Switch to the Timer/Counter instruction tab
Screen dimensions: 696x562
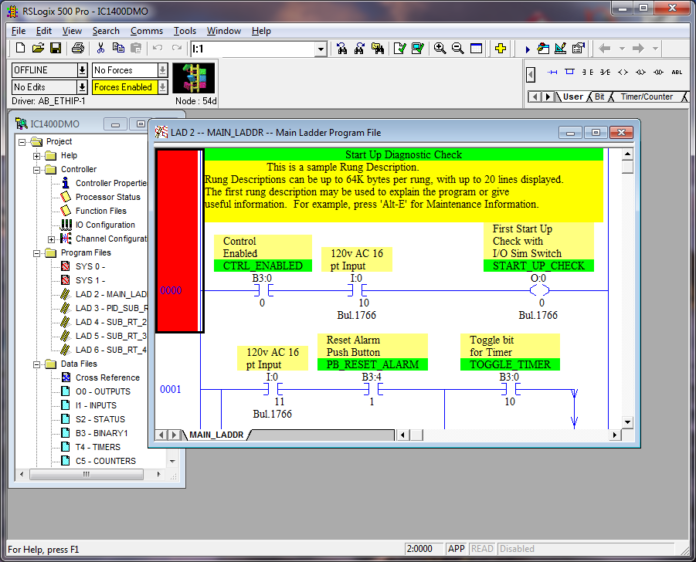coord(646,97)
